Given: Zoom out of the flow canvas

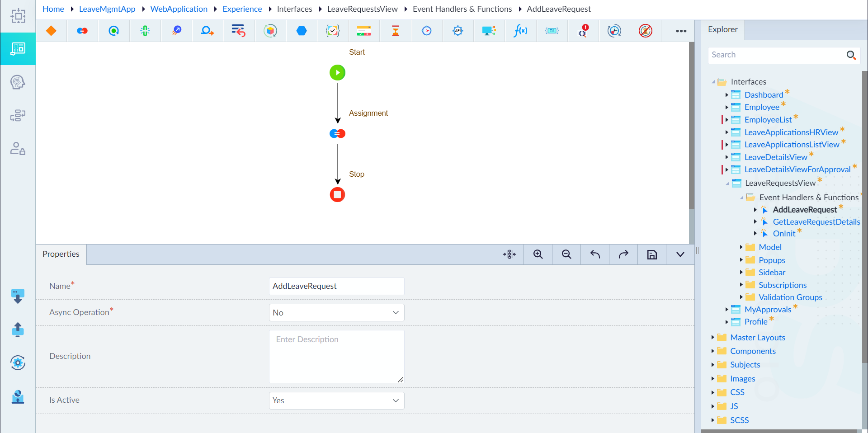Looking at the screenshot, I should (566, 254).
